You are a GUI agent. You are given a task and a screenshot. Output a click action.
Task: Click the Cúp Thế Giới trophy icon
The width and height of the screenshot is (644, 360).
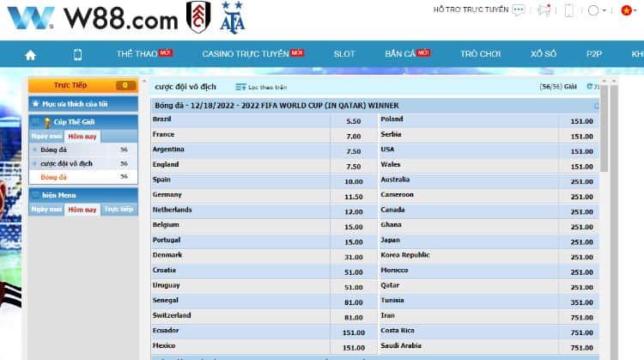tap(47, 122)
